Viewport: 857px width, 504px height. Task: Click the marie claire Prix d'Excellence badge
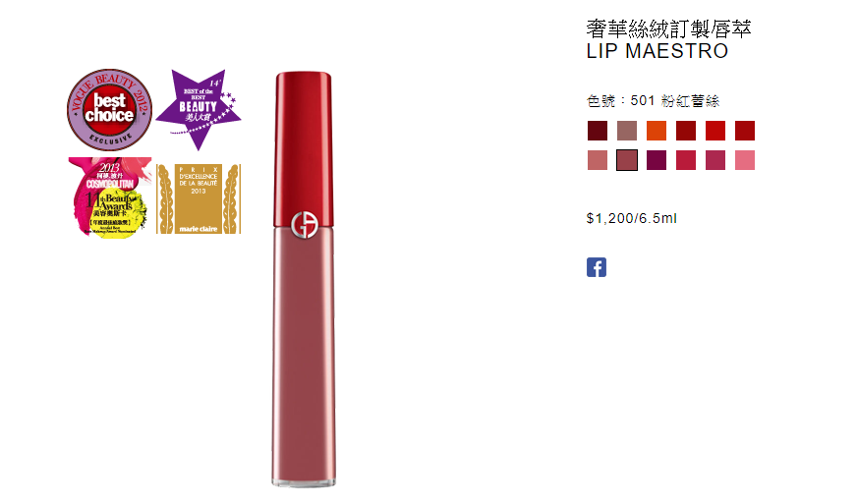pyautogui.click(x=199, y=198)
